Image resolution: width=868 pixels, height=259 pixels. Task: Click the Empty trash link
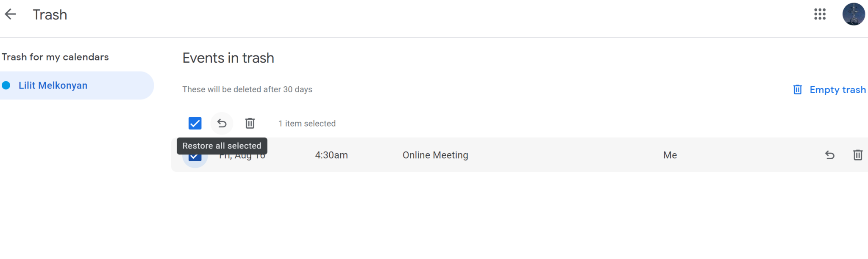tap(838, 89)
